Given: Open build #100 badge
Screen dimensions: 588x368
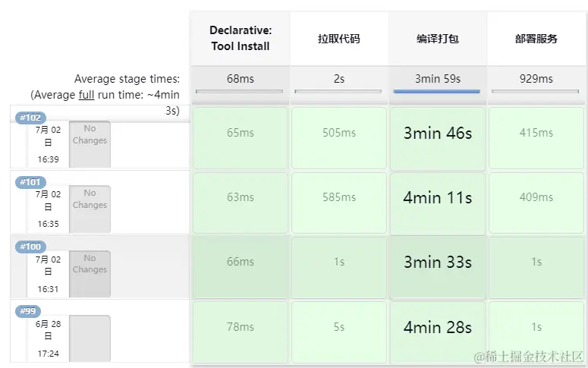Looking at the screenshot, I should [x=31, y=247].
